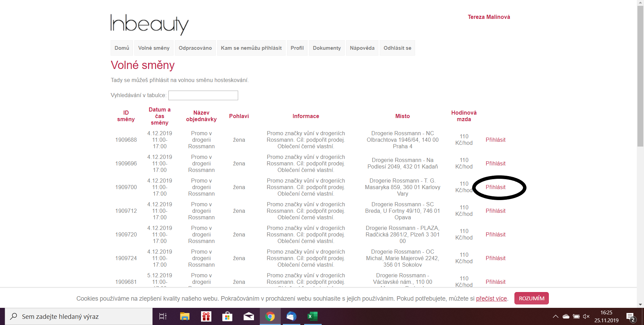Sort by Pohlaví column header
The width and height of the screenshot is (644, 325).
(239, 116)
